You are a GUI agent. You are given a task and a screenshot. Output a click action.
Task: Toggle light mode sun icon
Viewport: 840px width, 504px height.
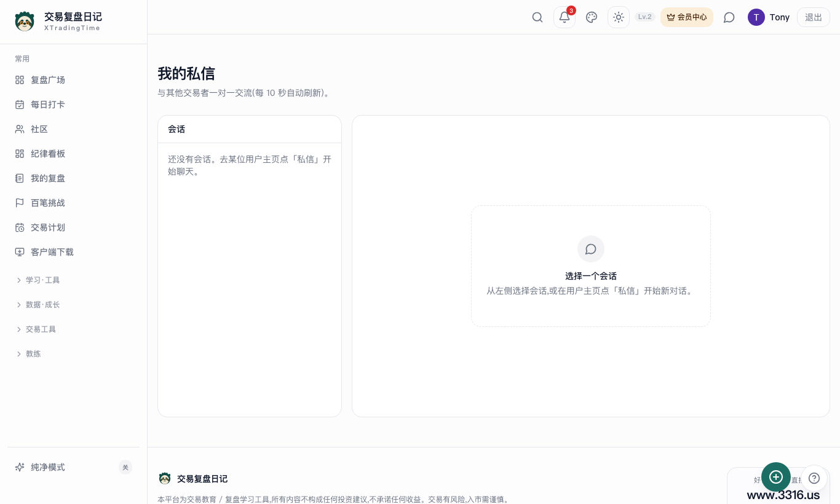pyautogui.click(x=619, y=17)
